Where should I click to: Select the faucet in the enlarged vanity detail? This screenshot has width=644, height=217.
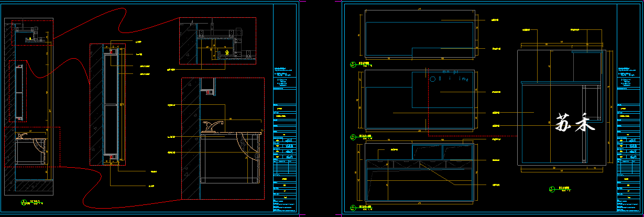tap(213, 126)
